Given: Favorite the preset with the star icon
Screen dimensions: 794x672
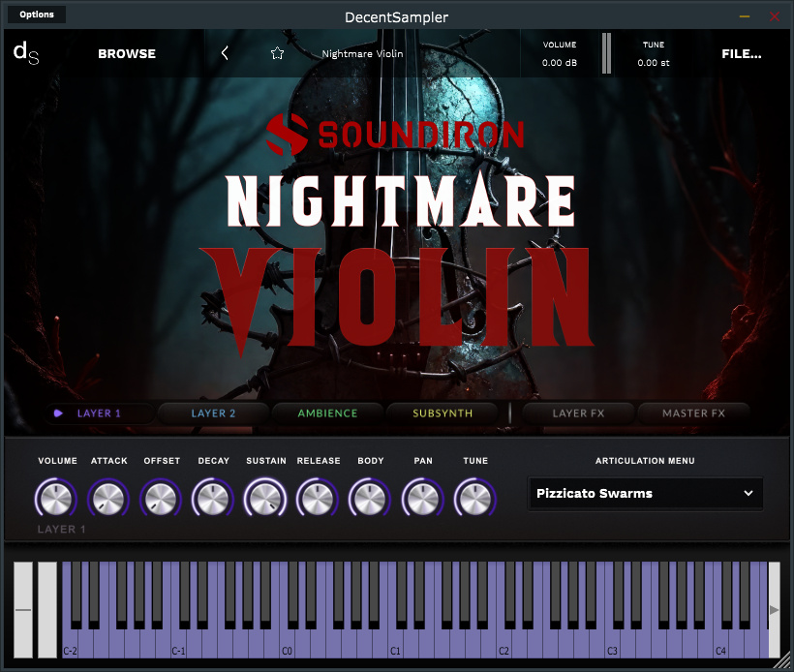Looking at the screenshot, I should (x=277, y=53).
